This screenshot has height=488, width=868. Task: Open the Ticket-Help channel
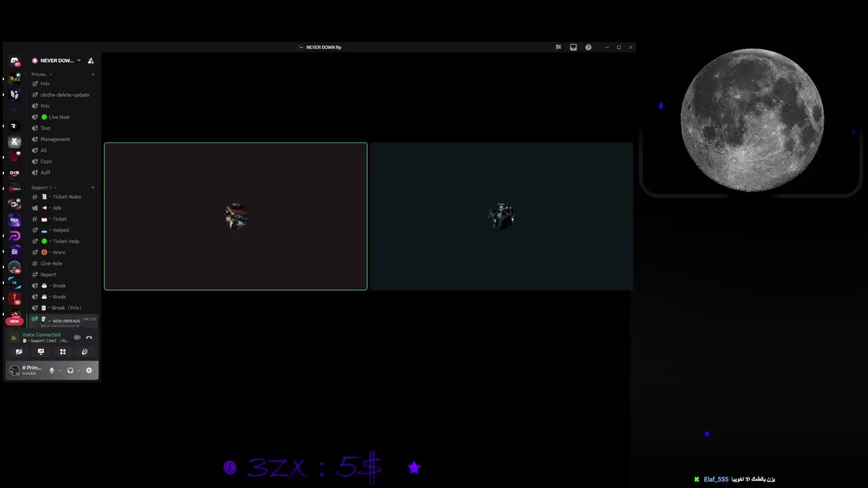tap(64, 241)
